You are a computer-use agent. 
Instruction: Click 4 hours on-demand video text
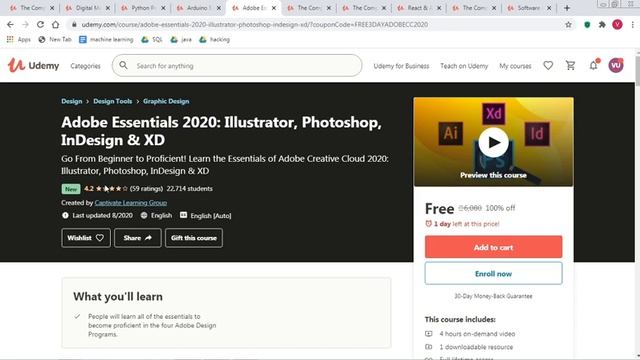[x=477, y=334]
